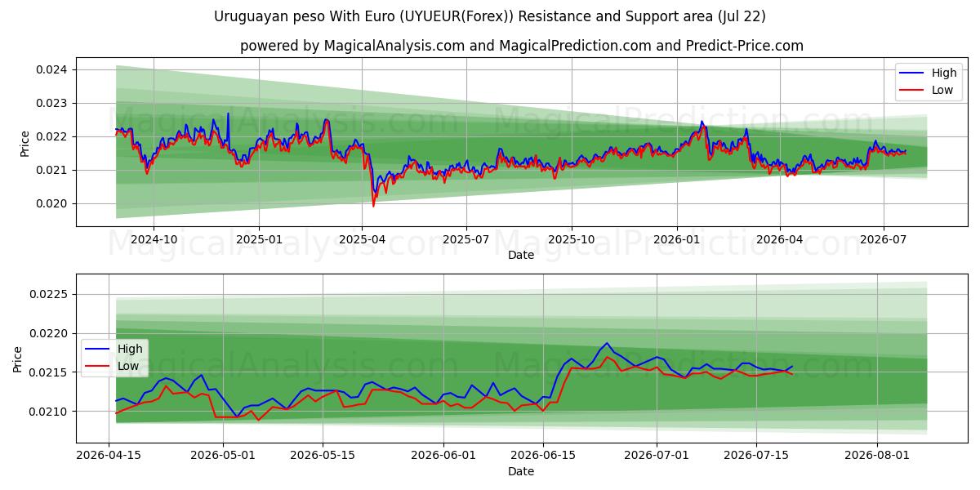Click the '2026-06-01' date tick label

[443, 456]
